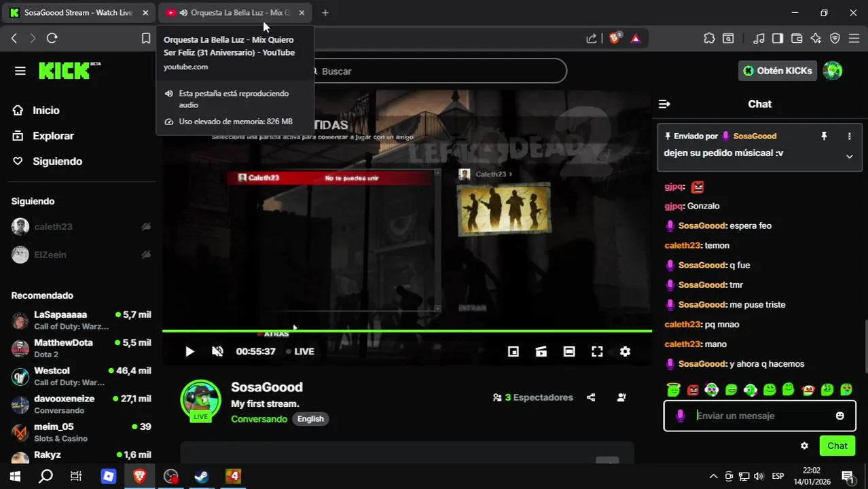
Task: Open SosaGoood channel avatar
Action: (200, 400)
